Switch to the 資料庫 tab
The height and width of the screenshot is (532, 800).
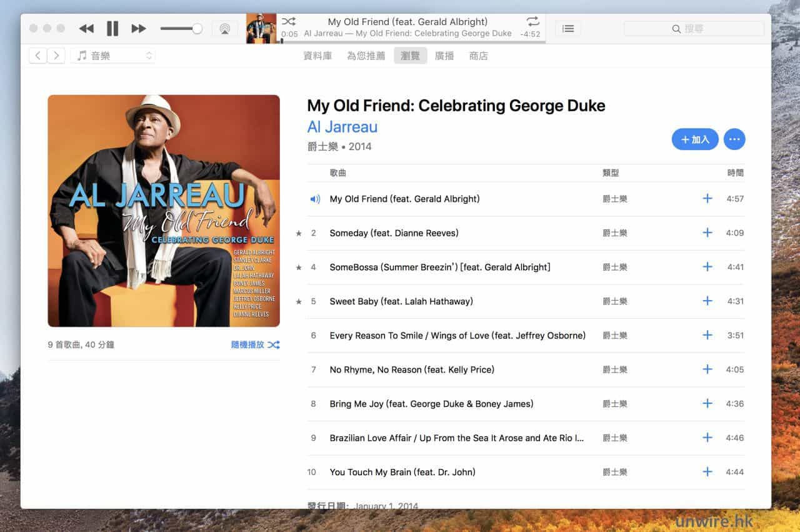pyautogui.click(x=317, y=56)
